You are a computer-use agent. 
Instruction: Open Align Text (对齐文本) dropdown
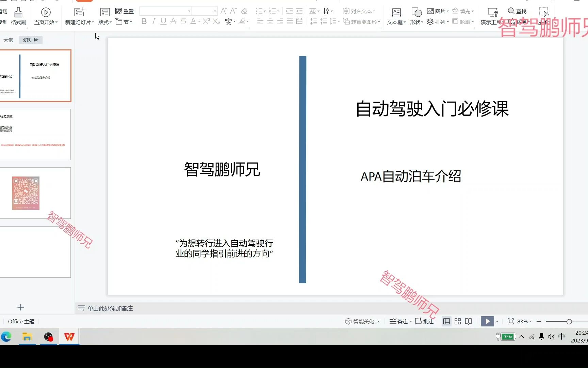coord(359,11)
